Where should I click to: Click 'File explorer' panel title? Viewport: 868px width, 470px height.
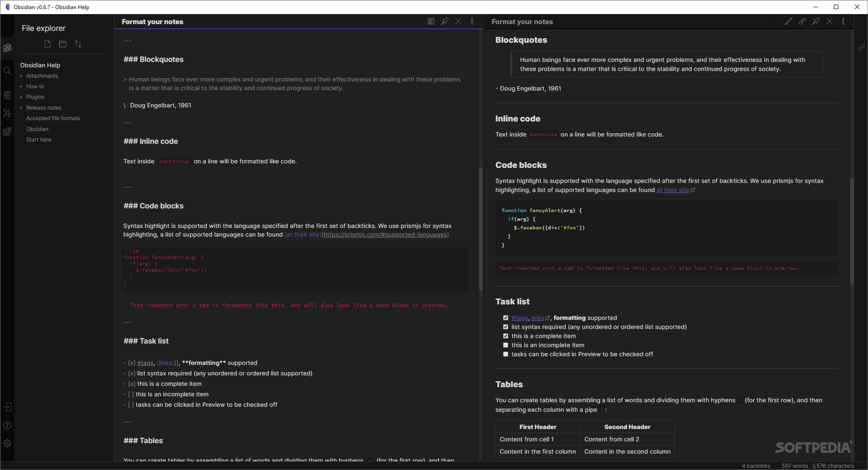(x=44, y=28)
